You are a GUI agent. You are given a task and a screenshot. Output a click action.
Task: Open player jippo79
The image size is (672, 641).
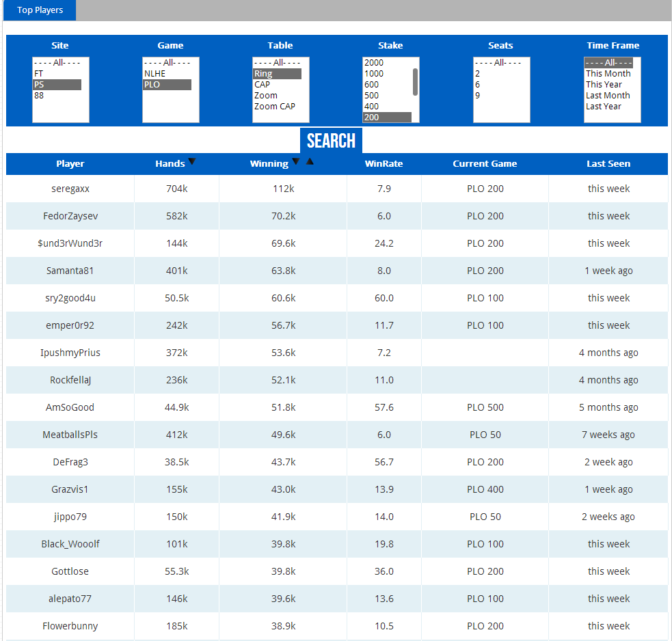click(x=70, y=517)
